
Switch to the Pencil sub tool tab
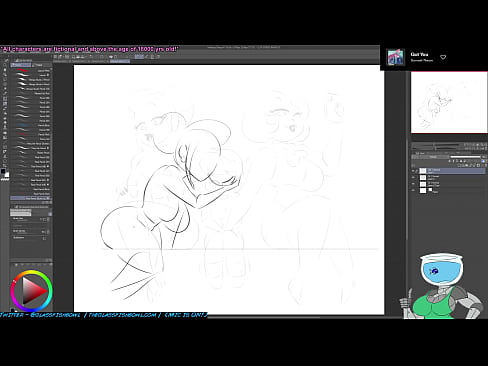21,65
